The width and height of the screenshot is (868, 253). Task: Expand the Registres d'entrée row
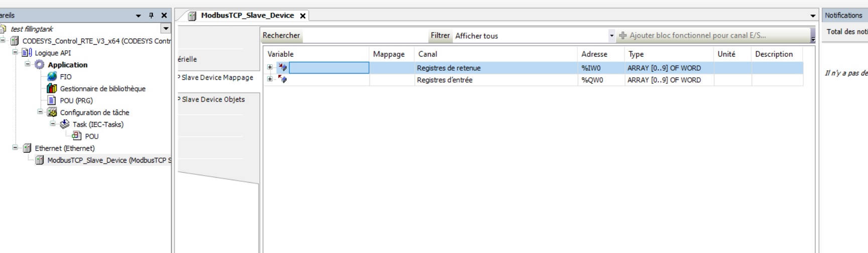tap(270, 79)
